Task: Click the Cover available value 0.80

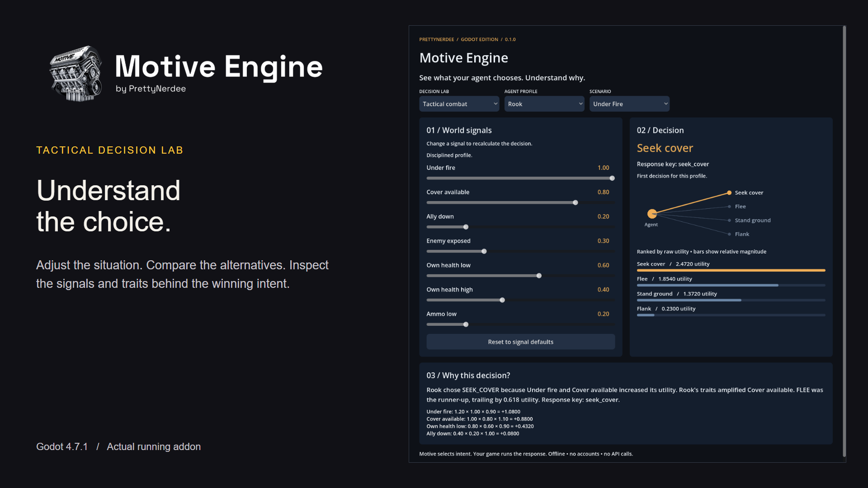Action: click(x=603, y=192)
